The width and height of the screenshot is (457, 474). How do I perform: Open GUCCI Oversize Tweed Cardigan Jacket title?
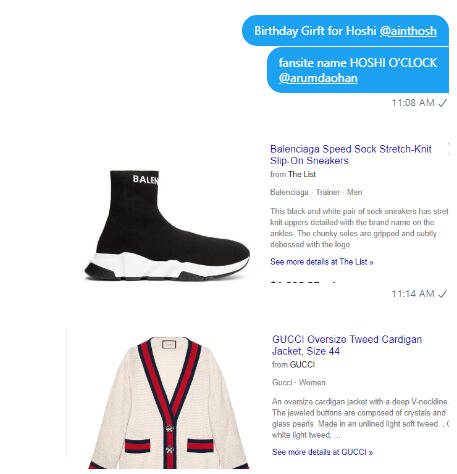point(347,345)
